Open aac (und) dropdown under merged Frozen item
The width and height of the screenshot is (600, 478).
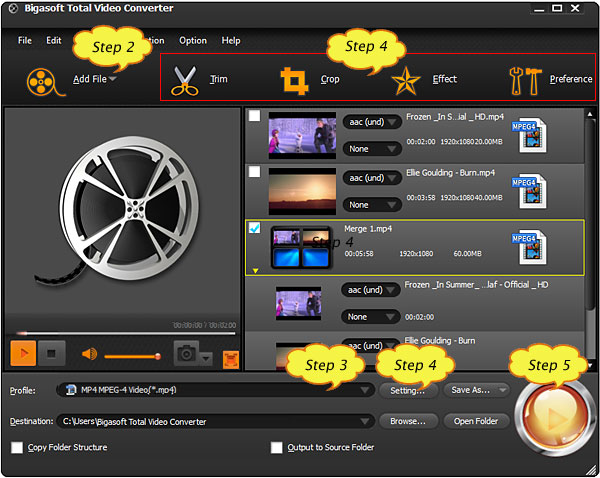[370, 290]
